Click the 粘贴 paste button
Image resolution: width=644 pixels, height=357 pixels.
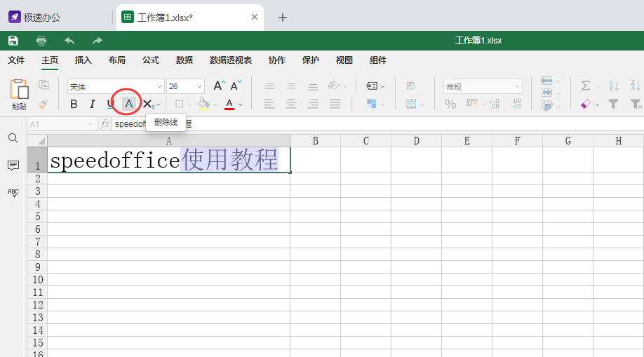click(x=19, y=95)
